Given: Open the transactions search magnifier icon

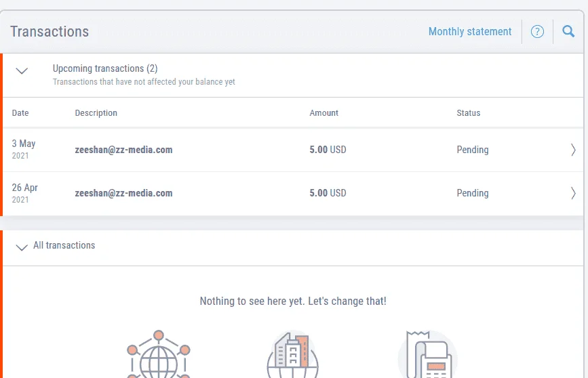Looking at the screenshot, I should [568, 31].
